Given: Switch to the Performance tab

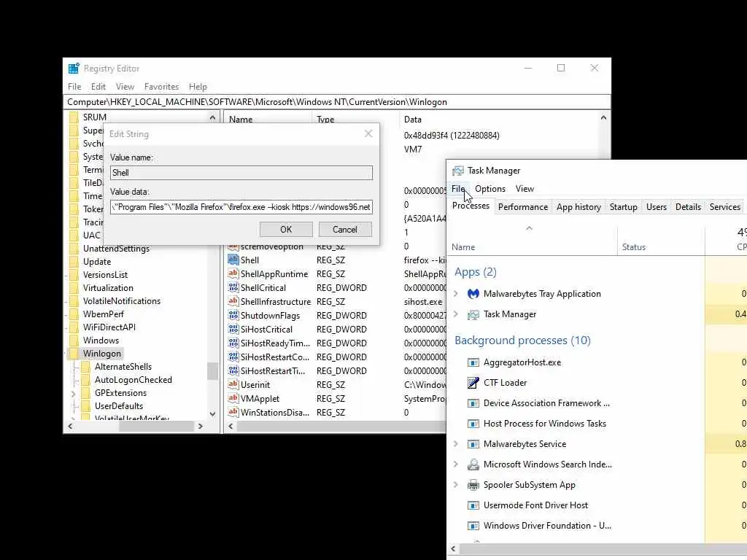Looking at the screenshot, I should pos(522,206).
